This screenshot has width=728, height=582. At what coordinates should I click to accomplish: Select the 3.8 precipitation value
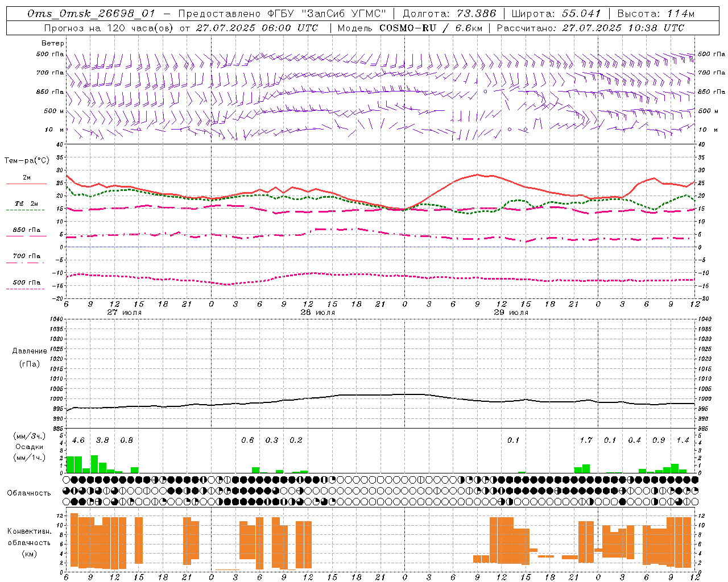pyautogui.click(x=102, y=440)
